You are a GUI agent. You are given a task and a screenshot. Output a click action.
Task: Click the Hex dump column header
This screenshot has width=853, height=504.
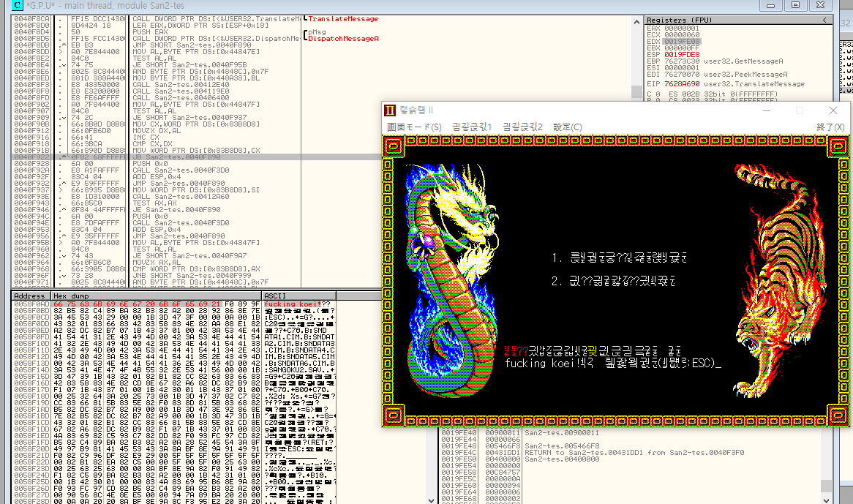157,296
